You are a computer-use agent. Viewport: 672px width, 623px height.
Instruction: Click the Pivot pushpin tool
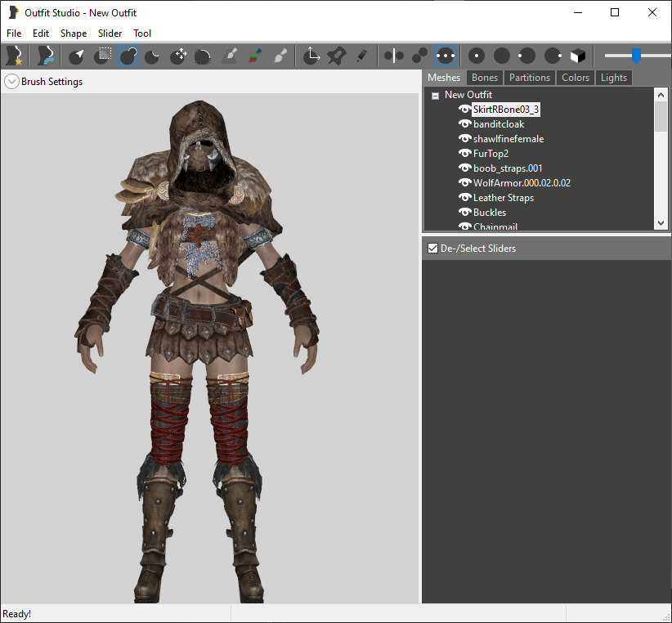[337, 56]
